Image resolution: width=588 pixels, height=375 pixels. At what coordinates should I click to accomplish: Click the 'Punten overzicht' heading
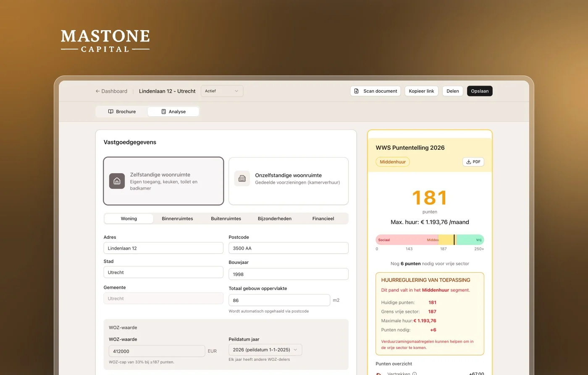394,364
